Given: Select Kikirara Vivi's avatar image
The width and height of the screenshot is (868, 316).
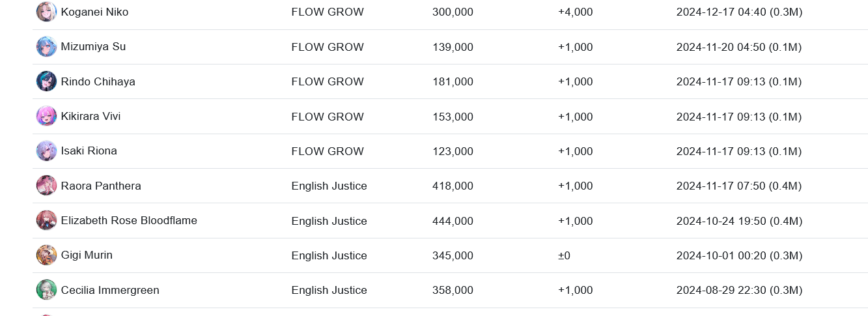Looking at the screenshot, I should (x=46, y=116).
